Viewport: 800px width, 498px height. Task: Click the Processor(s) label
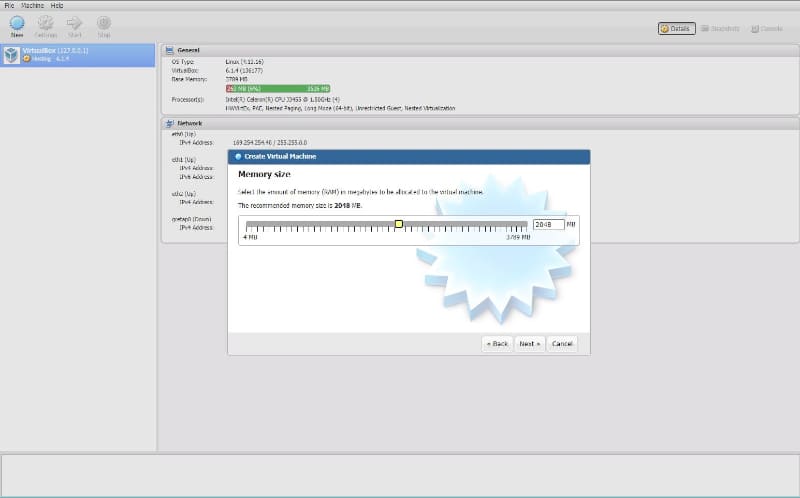(x=188, y=99)
